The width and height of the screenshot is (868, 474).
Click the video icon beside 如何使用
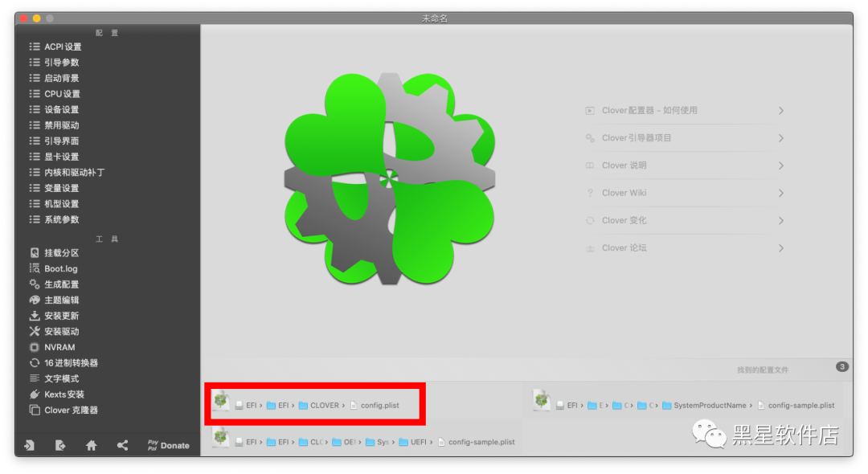coord(590,111)
